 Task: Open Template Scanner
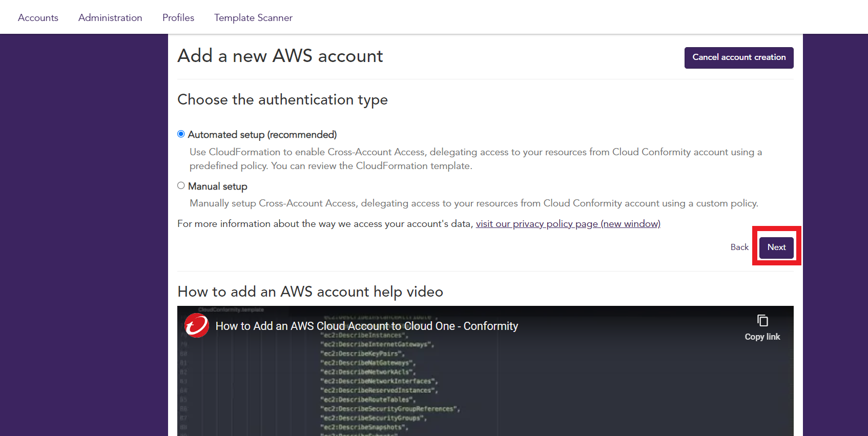(x=253, y=17)
